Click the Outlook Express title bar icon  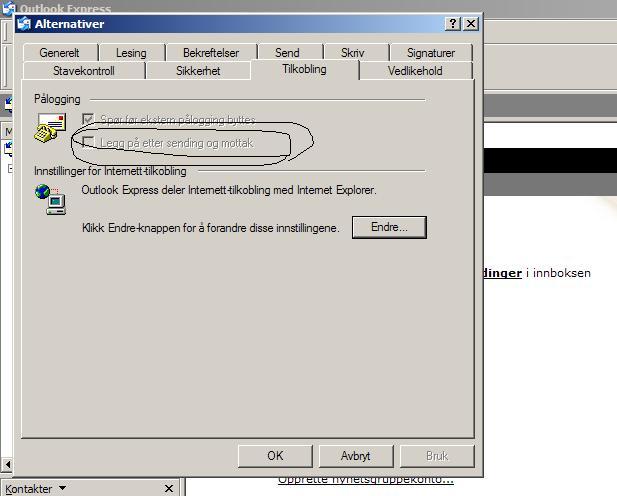click(9, 7)
